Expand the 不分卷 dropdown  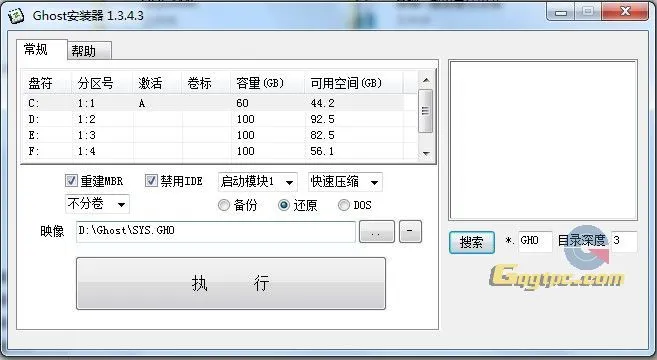point(97,204)
